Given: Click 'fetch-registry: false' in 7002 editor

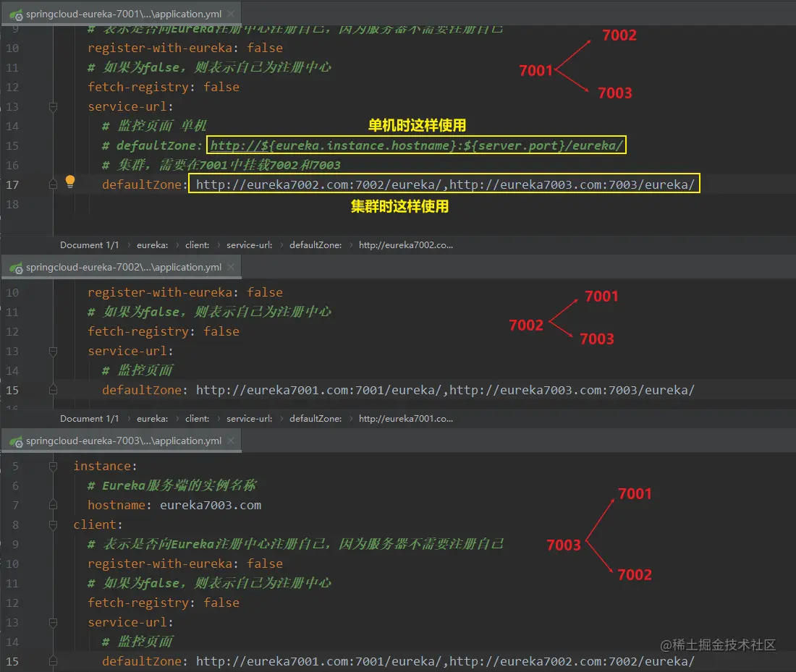Looking at the screenshot, I should (x=163, y=332).
